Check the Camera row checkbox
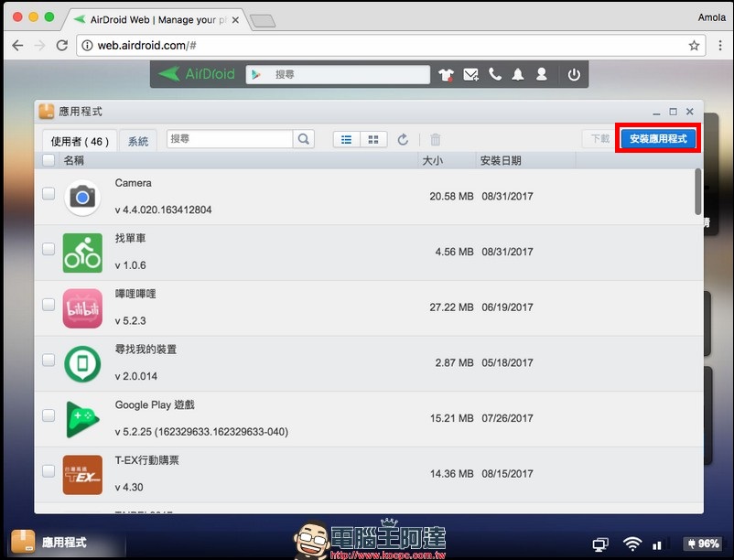 click(x=49, y=194)
